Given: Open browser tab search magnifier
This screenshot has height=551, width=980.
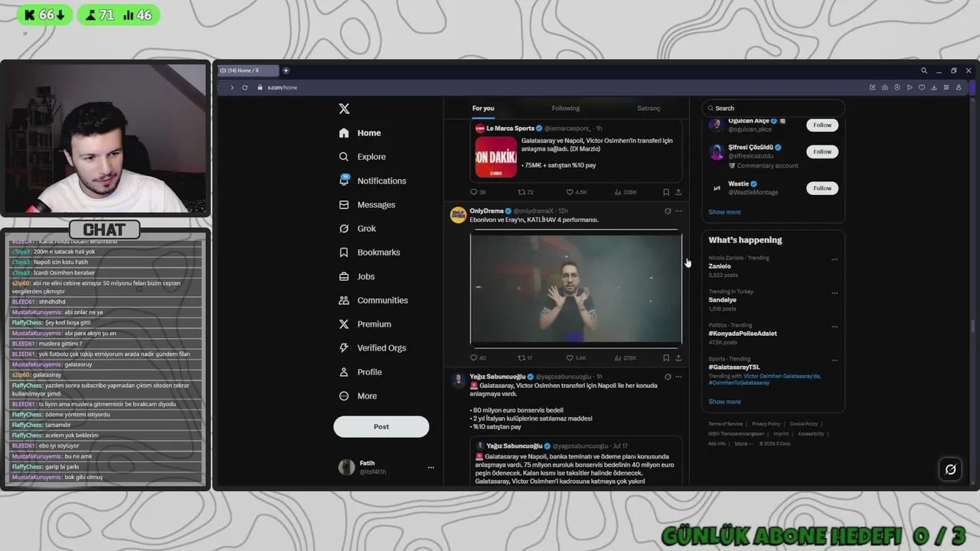Looking at the screenshot, I should [x=924, y=70].
